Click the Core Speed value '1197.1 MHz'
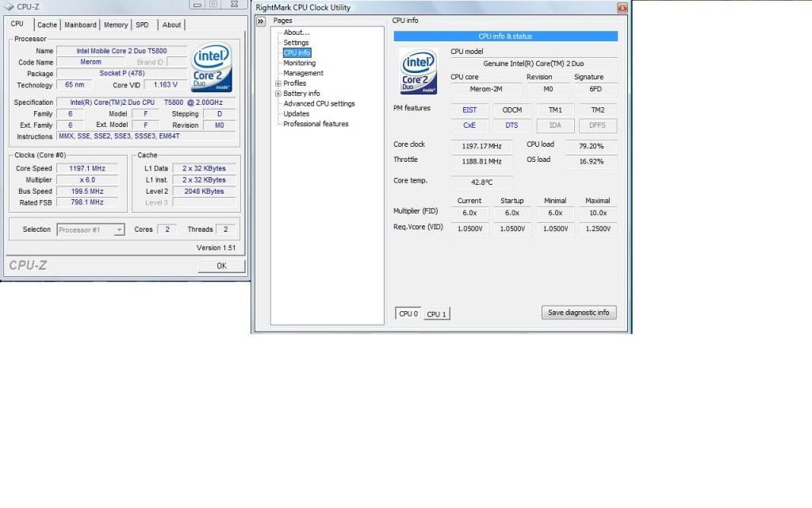 pyautogui.click(x=87, y=168)
